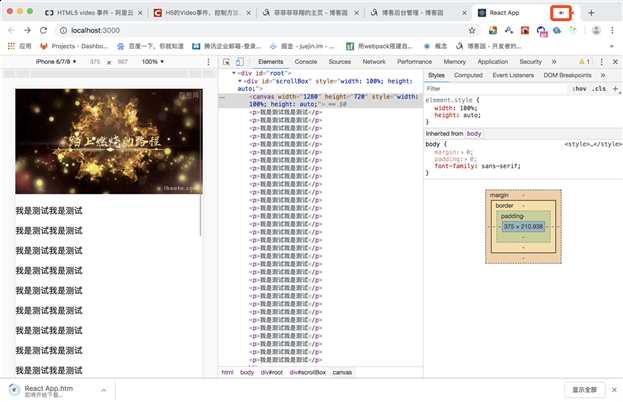Add a new style rule with plus icon
Screen dimensions: 623x402
(615, 89)
